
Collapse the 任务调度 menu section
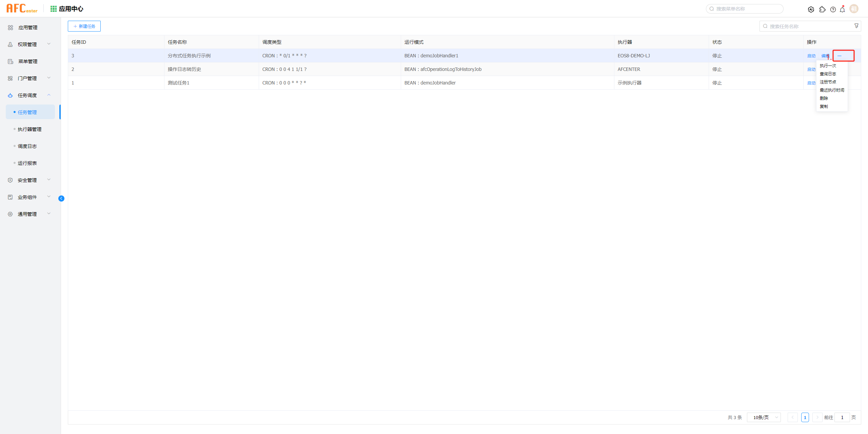27,95
